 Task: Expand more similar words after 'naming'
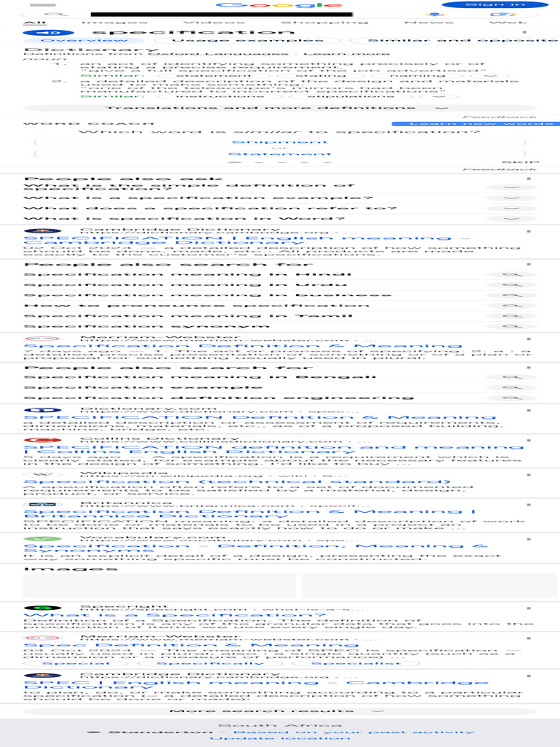point(491,76)
